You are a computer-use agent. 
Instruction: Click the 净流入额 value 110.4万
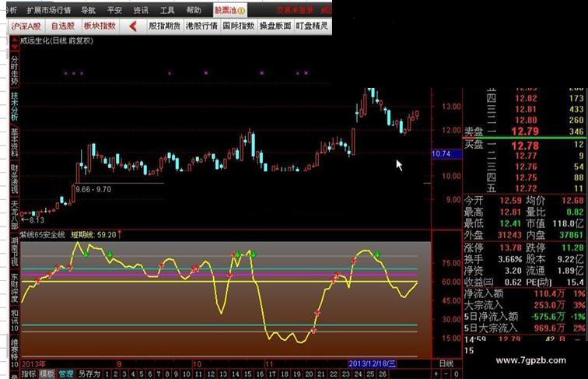[549, 294]
